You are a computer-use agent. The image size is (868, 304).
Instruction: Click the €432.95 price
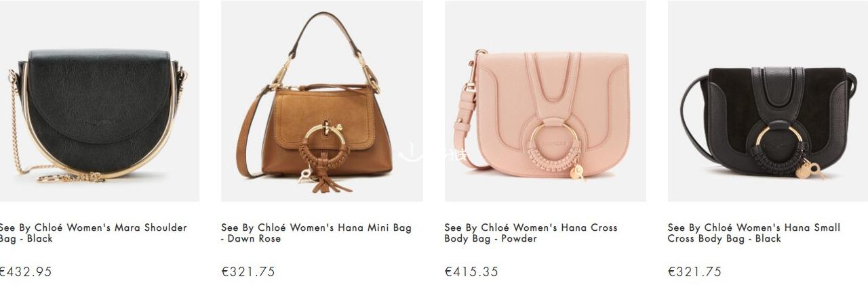point(26,272)
